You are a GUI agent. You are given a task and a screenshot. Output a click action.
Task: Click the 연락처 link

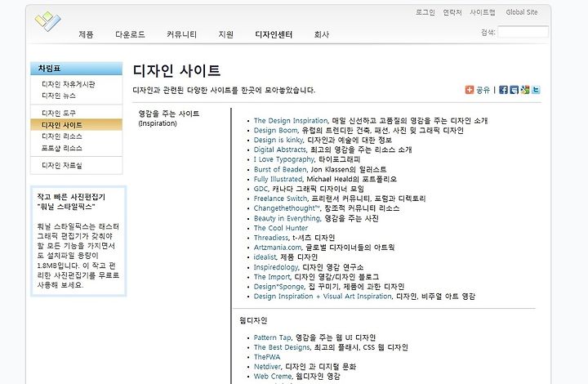tap(452, 12)
